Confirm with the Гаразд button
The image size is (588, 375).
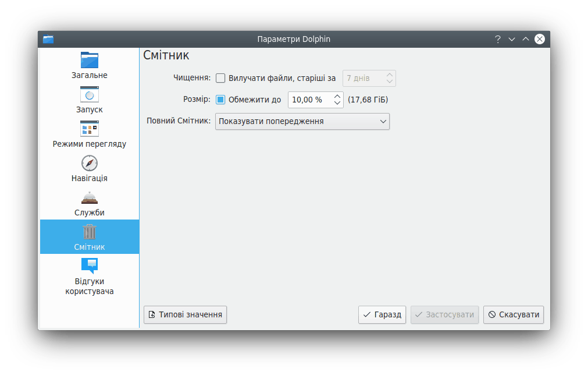pyautogui.click(x=382, y=314)
